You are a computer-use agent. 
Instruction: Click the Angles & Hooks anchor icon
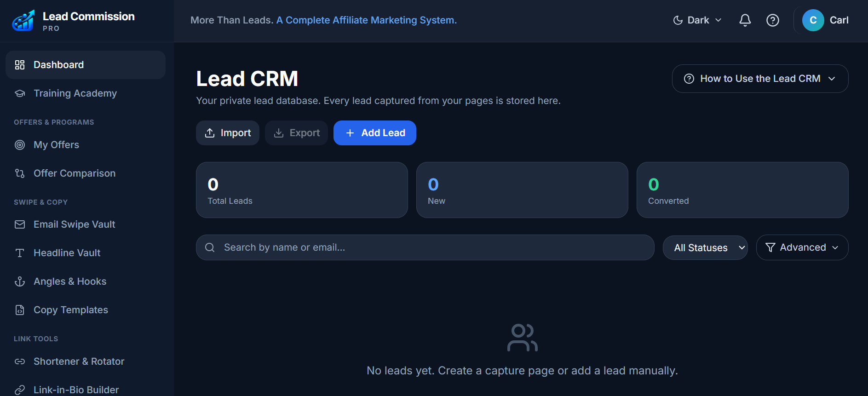[x=20, y=281]
